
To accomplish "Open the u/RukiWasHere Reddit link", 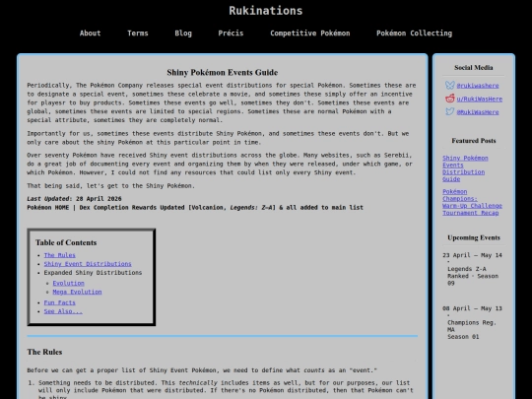I will [x=479, y=99].
